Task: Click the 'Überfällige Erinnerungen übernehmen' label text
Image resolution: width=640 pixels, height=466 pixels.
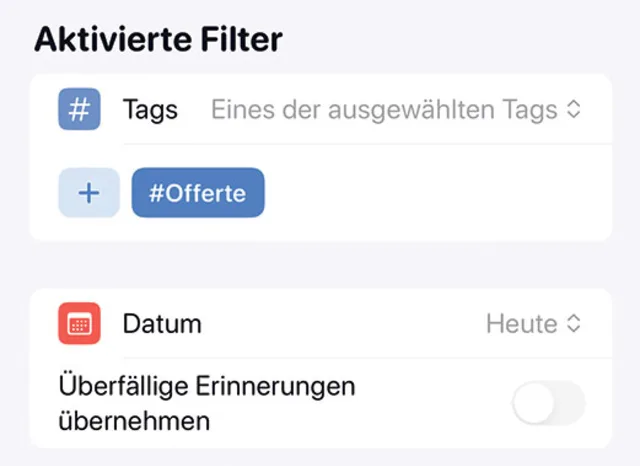Action: click(207, 403)
